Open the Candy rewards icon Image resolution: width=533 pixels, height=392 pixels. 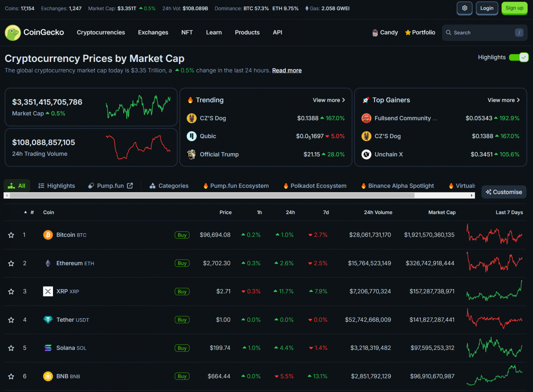pyautogui.click(x=375, y=33)
